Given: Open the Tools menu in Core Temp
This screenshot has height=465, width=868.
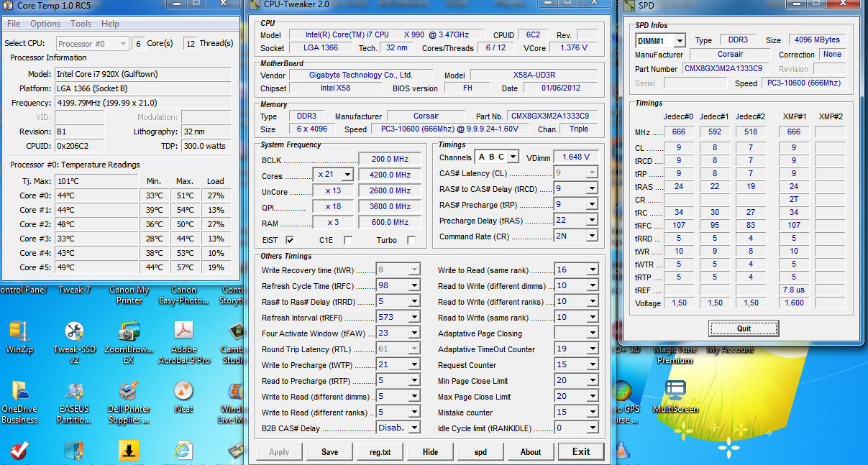Looking at the screenshot, I should click(x=81, y=24).
